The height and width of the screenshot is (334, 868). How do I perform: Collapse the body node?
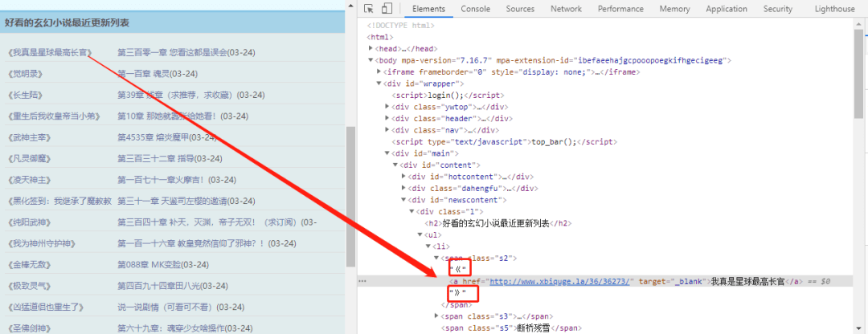[x=371, y=60]
